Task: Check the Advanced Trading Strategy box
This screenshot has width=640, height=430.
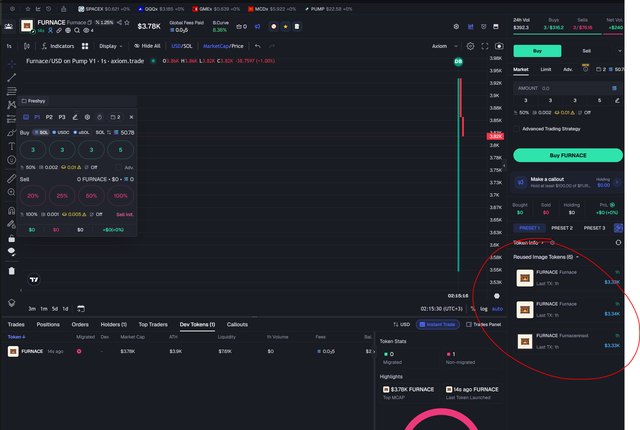Action: point(516,129)
